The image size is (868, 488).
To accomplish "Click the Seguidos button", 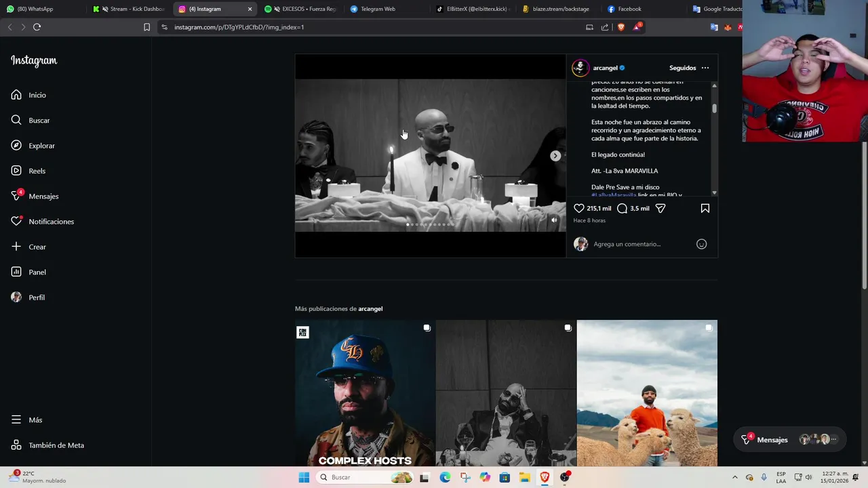I will click(x=682, y=68).
